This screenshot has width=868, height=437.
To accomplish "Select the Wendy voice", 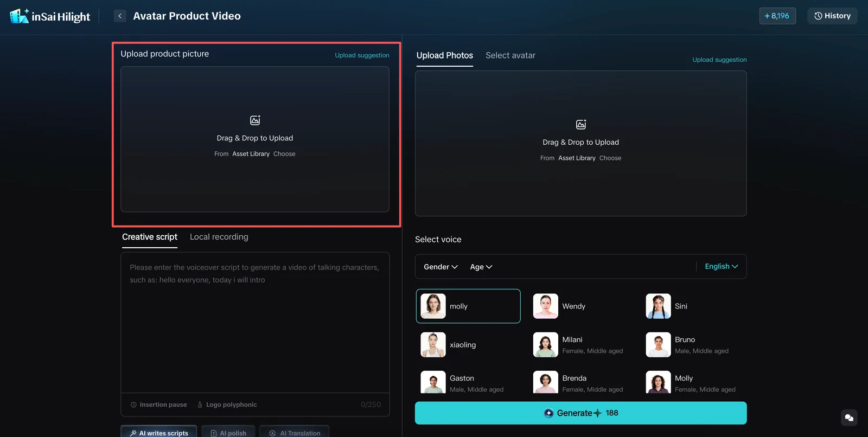I will 580,306.
